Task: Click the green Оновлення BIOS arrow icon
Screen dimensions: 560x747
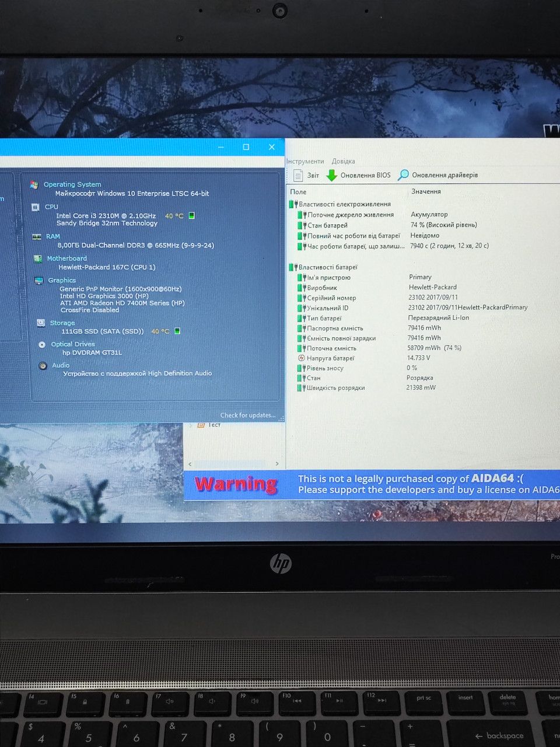Action: [x=332, y=175]
